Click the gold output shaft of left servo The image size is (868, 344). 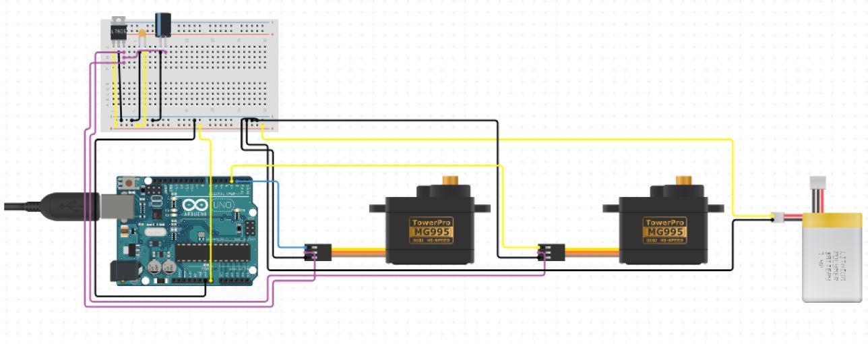coord(450,181)
